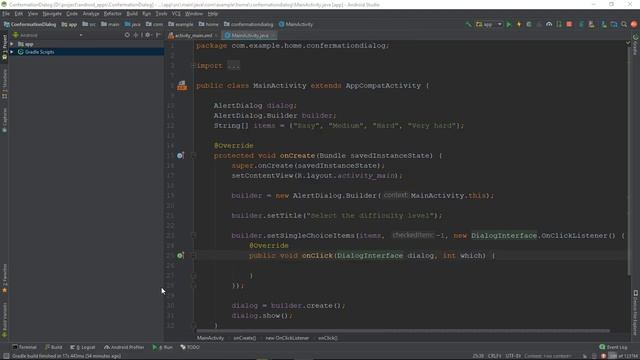The height and width of the screenshot is (360, 640).
Task: Click ConfermationDialog breadcrumb in navigation bar
Action: coord(30,24)
